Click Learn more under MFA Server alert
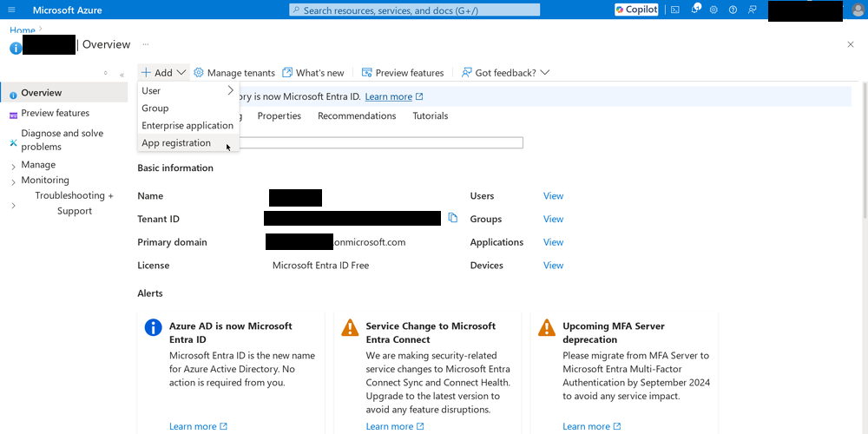Image resolution: width=868 pixels, height=434 pixels. 592,426
